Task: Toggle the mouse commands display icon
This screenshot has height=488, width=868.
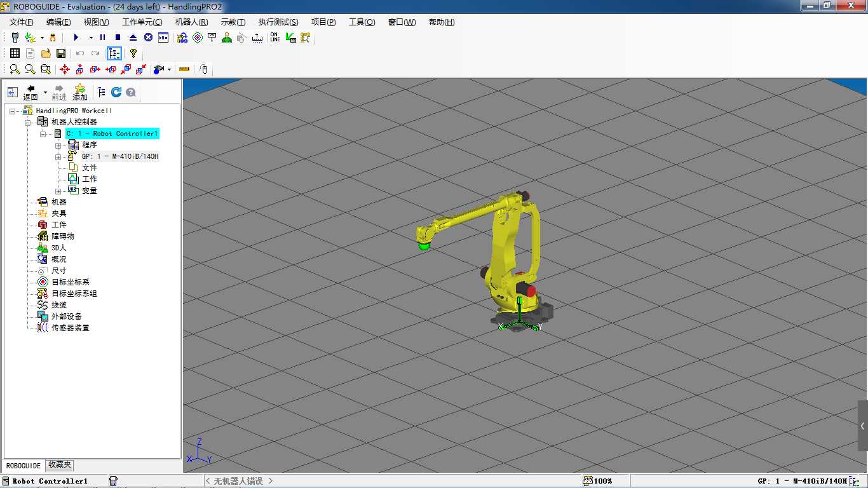Action: pos(204,69)
